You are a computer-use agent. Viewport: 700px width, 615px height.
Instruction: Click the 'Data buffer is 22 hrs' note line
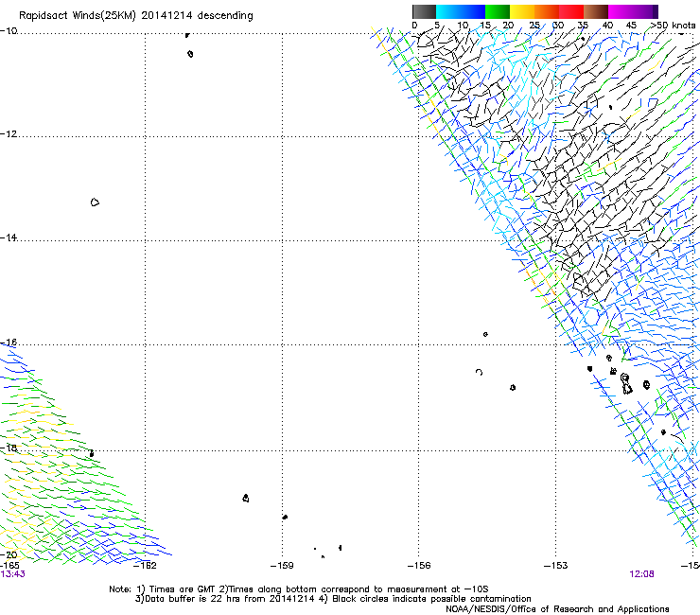point(333,599)
